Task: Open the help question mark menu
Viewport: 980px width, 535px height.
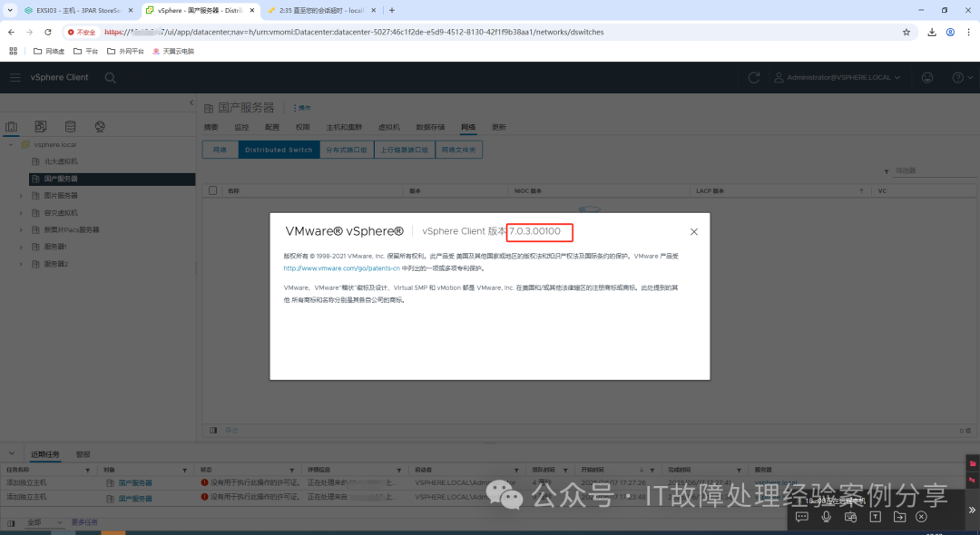Action: tap(962, 77)
